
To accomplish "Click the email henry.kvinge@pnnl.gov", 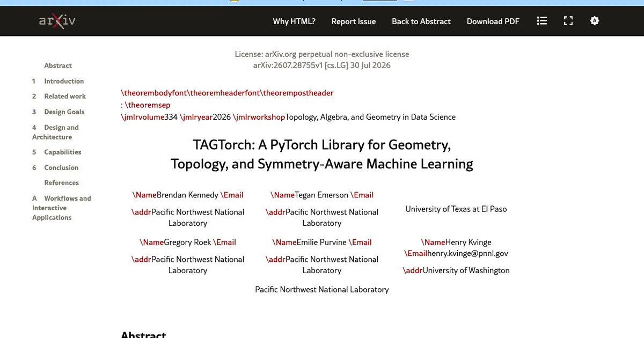I will (467, 253).
